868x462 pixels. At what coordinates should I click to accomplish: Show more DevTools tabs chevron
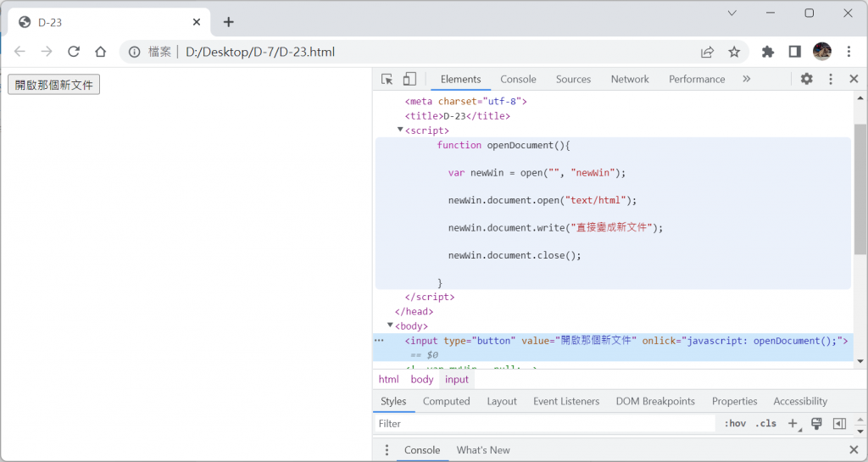point(746,79)
